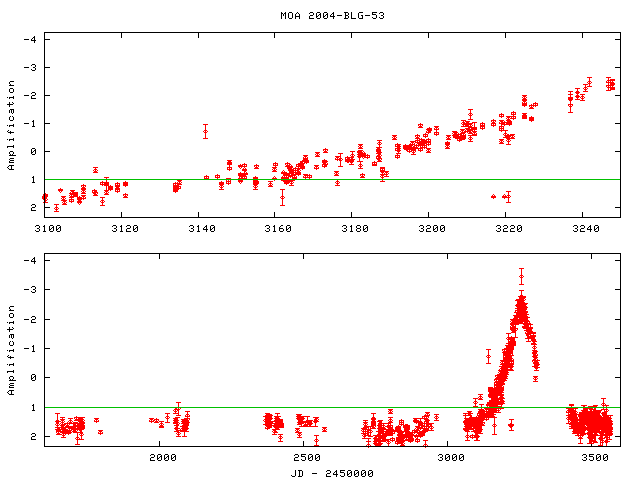640x480 pixels.
Task: Click the 3000 tick label on lower plot
Action: click(x=451, y=458)
